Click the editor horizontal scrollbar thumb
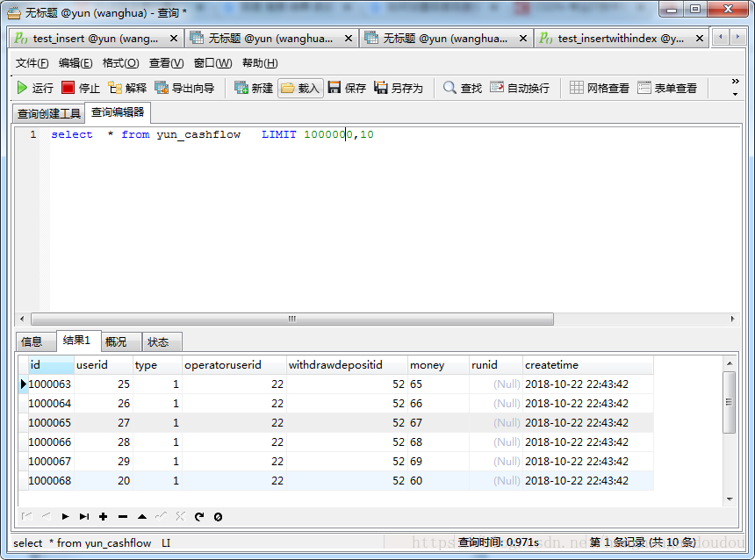The image size is (755, 560). [292, 319]
